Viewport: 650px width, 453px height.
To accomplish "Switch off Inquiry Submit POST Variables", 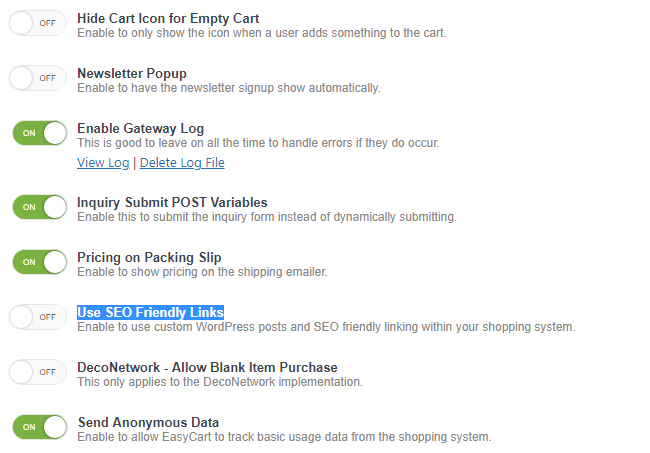I will click(x=38, y=207).
